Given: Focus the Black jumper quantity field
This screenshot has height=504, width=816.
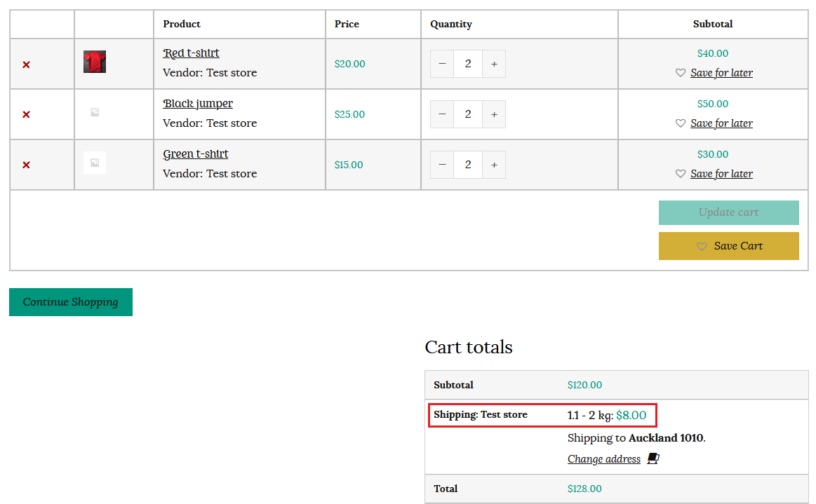Looking at the screenshot, I should pos(468,114).
